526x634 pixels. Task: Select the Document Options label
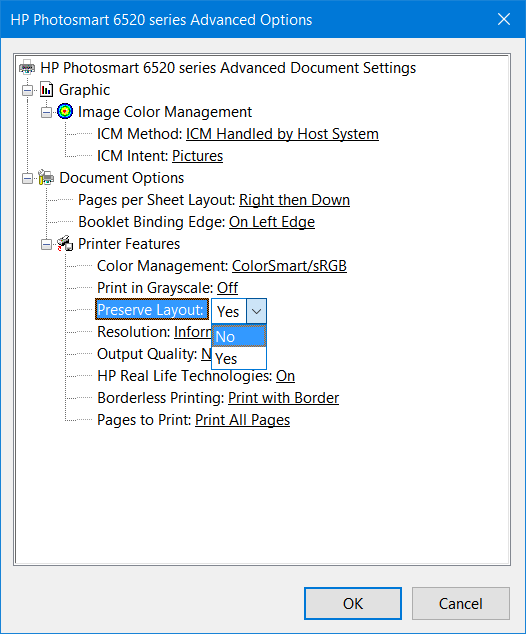point(121,178)
